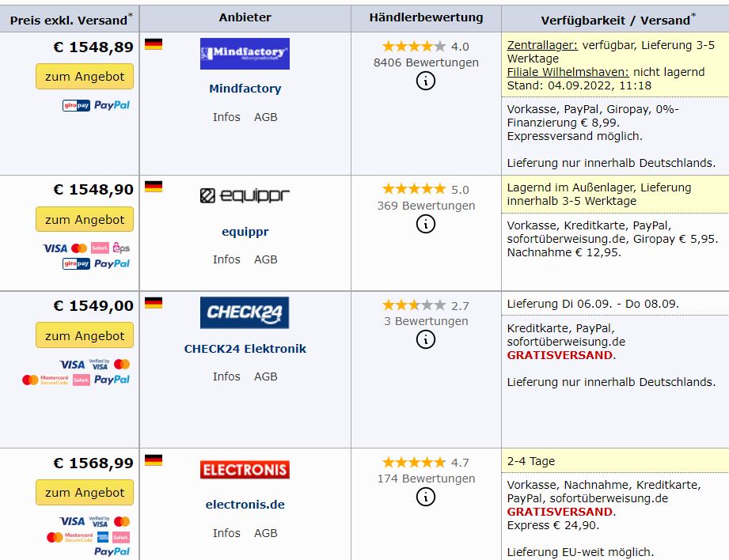Open equippr rating info icon
729x560 pixels.
tap(426, 224)
